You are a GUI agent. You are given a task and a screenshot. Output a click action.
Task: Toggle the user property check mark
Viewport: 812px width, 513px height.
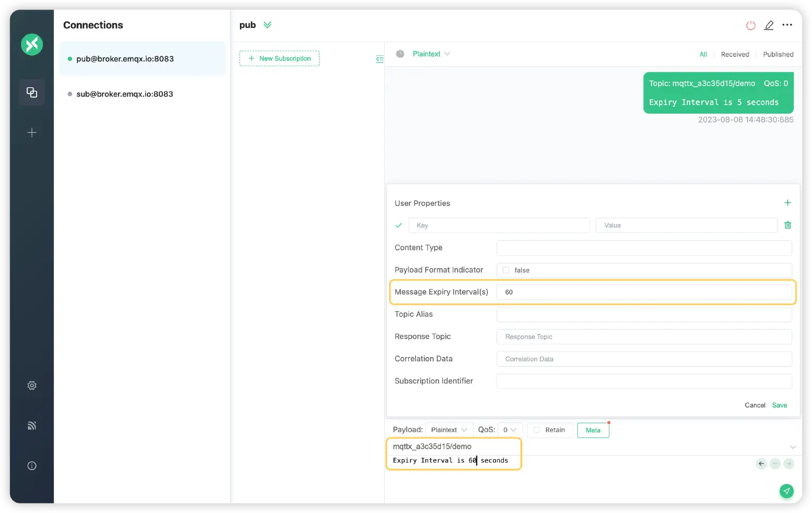(399, 226)
